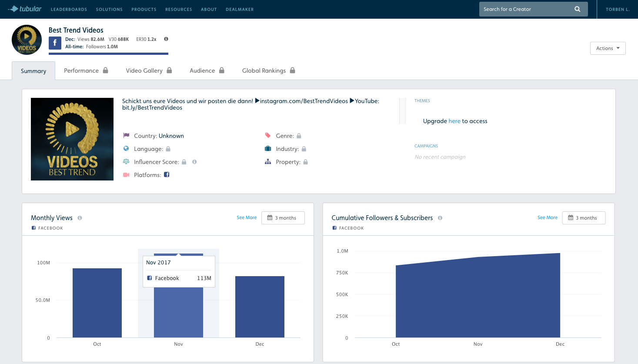This screenshot has width=638, height=364.
Task: Switch to the Performance tab
Action: pos(86,70)
